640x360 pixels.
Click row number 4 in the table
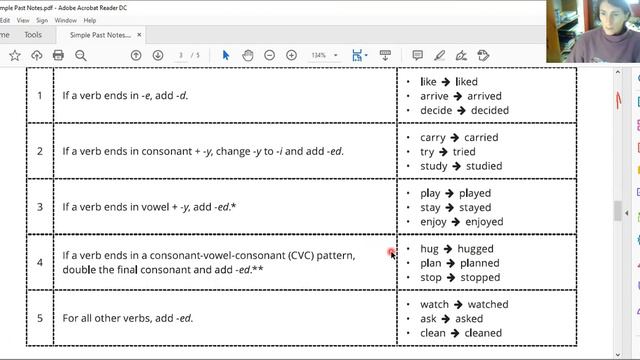point(40,262)
